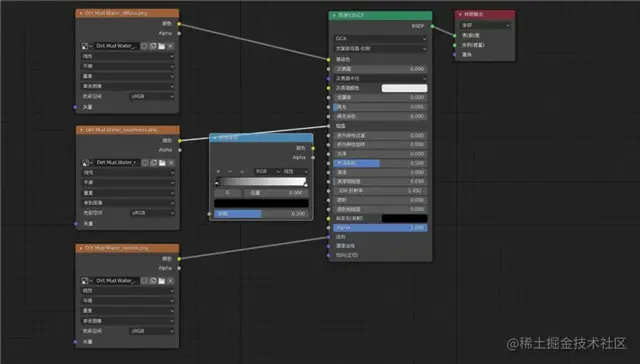Click the 0.030 field in BSDF
The height and width of the screenshot is (364, 640).
coord(380,181)
